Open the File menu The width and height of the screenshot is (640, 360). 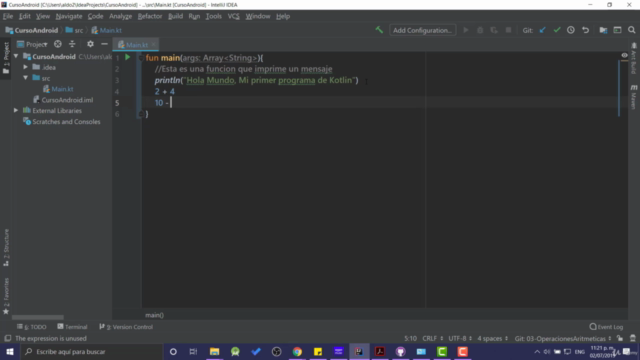(8, 16)
